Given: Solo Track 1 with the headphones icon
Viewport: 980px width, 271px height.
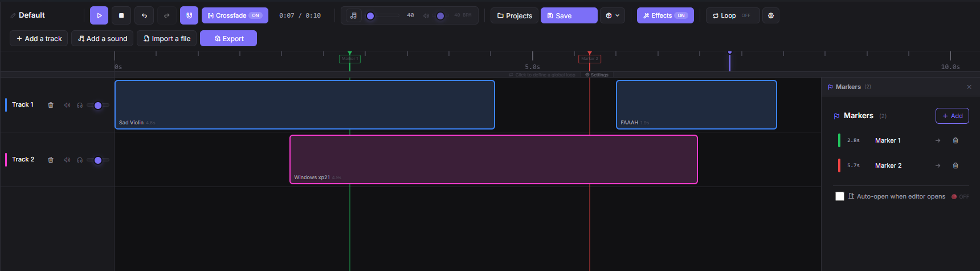Looking at the screenshot, I should [x=80, y=105].
